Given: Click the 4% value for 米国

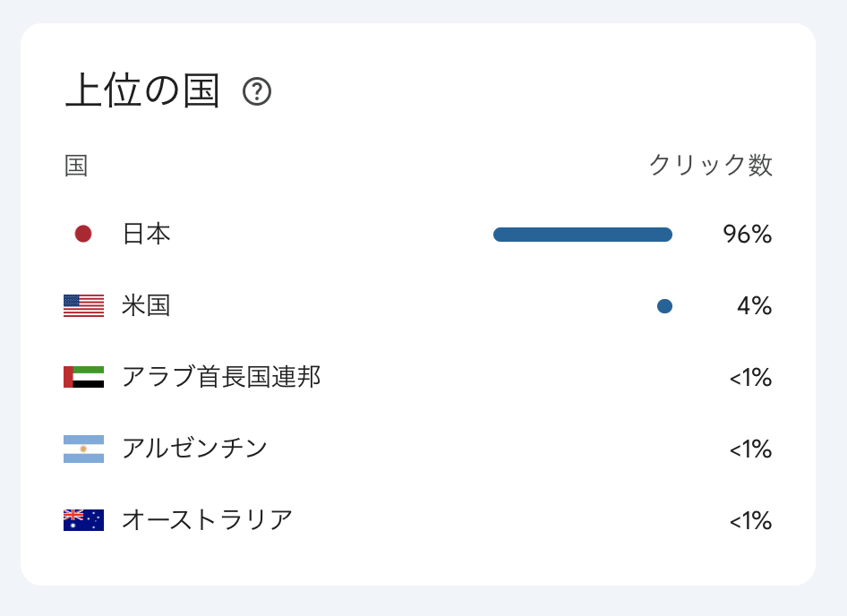Looking at the screenshot, I should (754, 306).
